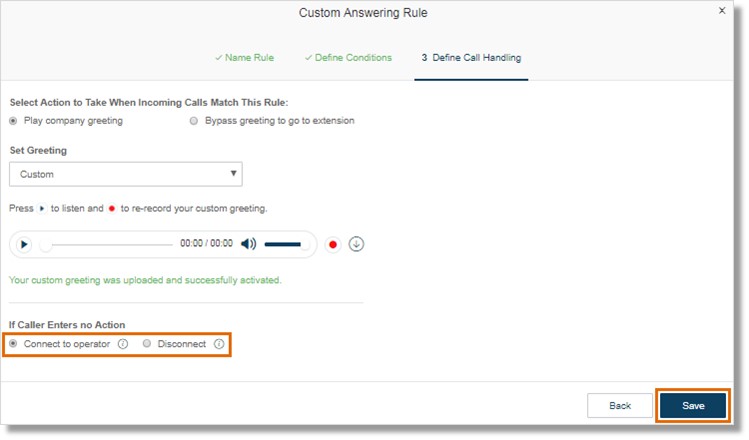Open the Set Greeting Custom dropdown

click(126, 174)
